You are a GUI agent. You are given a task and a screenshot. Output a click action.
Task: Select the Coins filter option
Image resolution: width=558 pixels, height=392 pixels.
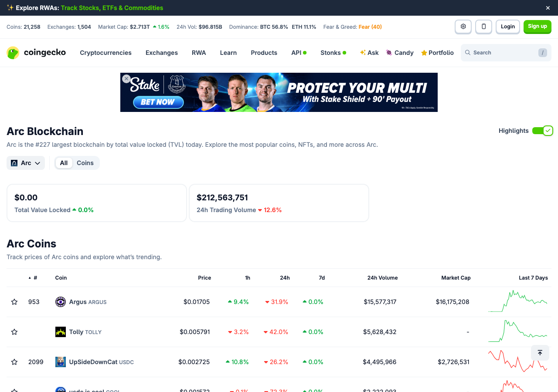click(85, 163)
